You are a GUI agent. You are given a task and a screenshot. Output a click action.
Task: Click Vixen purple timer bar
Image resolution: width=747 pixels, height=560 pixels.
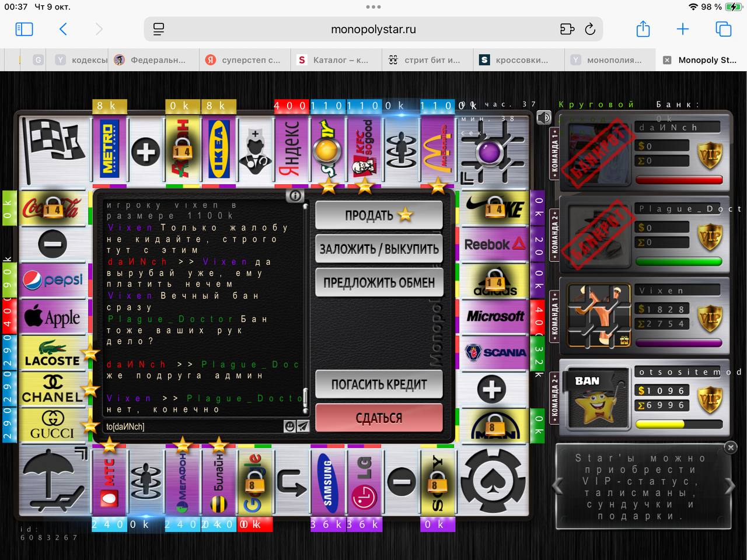click(679, 343)
